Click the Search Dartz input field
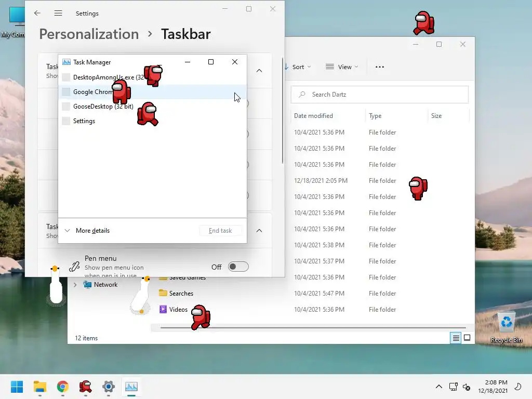Viewport: 532px width, 399px height. (380, 95)
